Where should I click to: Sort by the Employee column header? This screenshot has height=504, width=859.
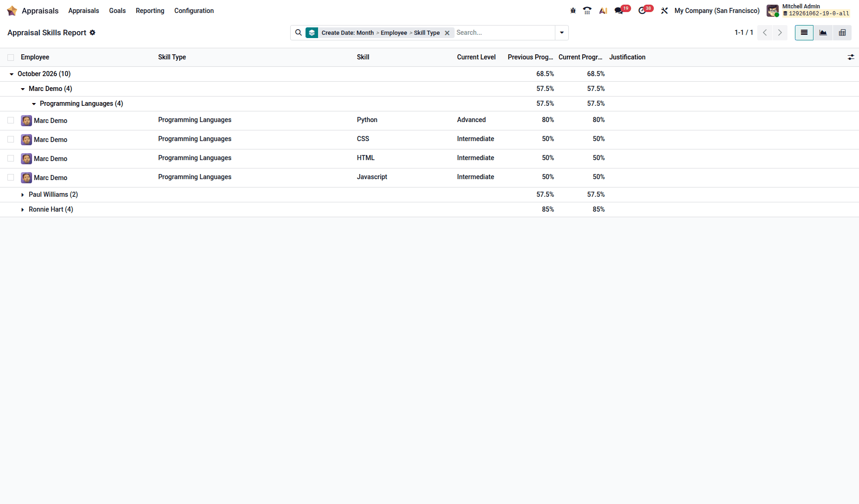(x=35, y=57)
